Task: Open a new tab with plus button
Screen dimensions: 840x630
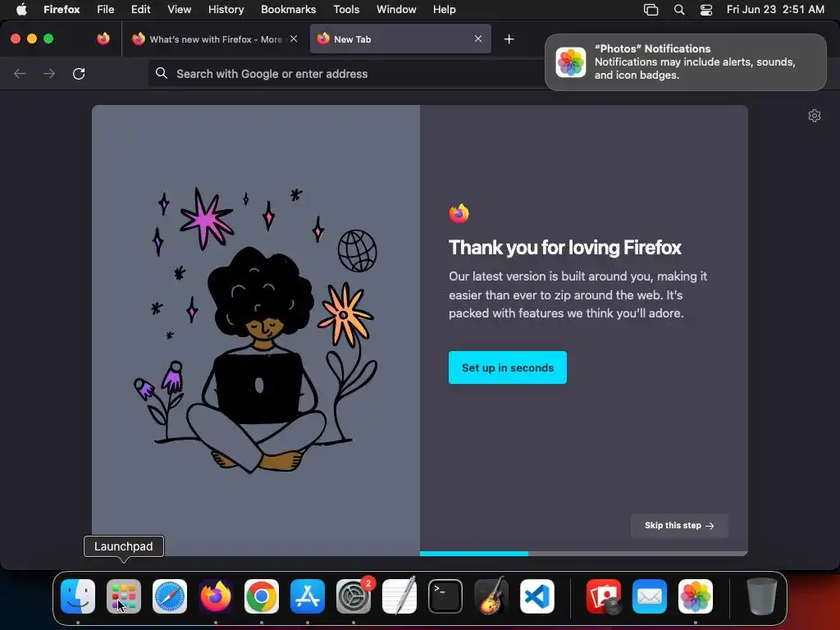Action: (509, 39)
